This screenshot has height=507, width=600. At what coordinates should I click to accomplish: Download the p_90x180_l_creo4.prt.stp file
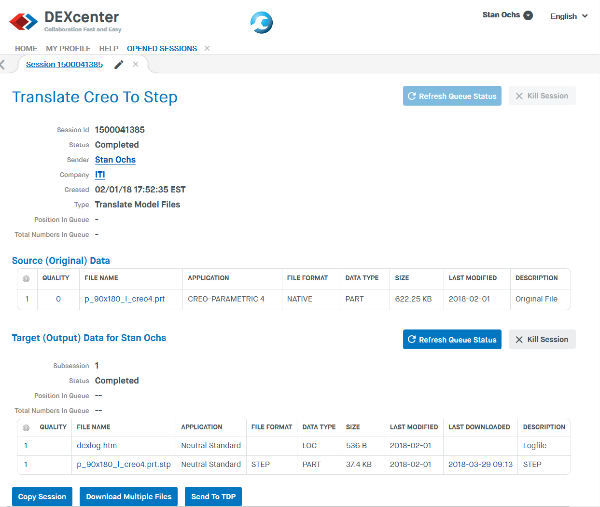click(124, 465)
